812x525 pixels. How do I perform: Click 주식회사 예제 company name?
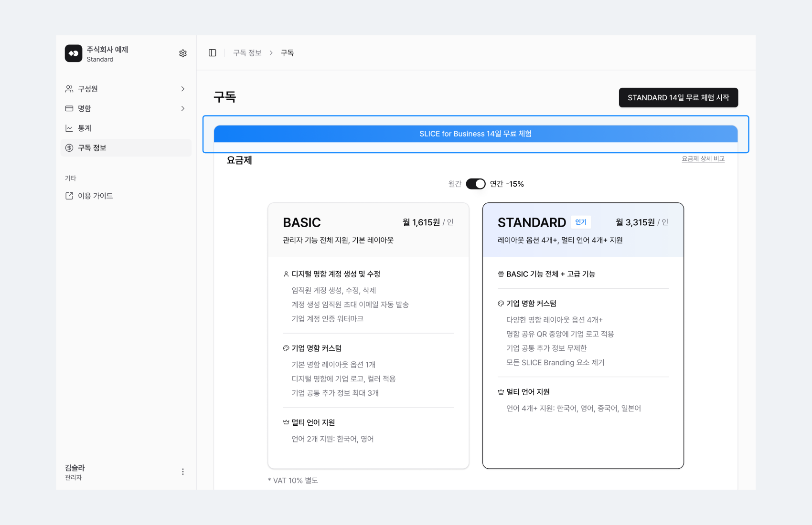pyautogui.click(x=107, y=49)
